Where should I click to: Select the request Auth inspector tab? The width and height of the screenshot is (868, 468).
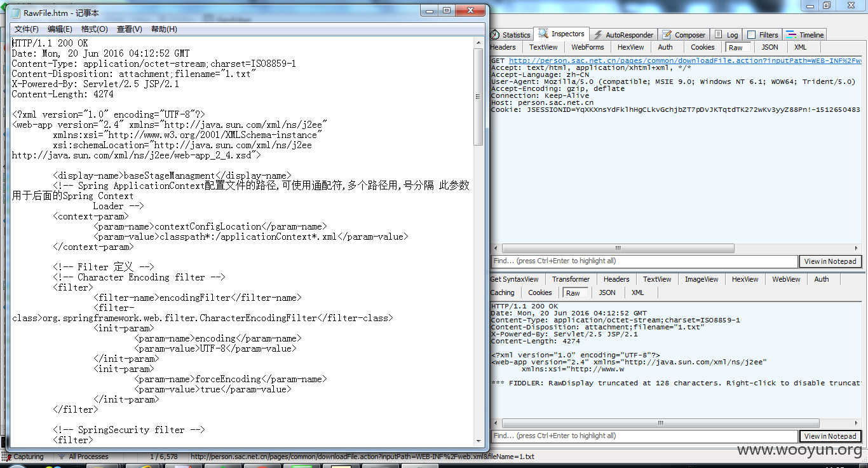665,47
